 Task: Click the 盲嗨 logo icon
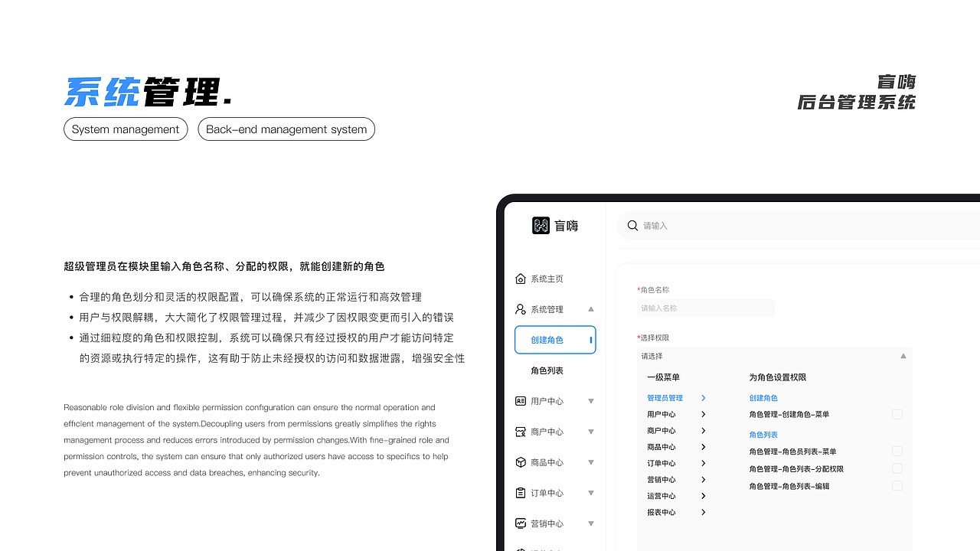click(x=541, y=225)
